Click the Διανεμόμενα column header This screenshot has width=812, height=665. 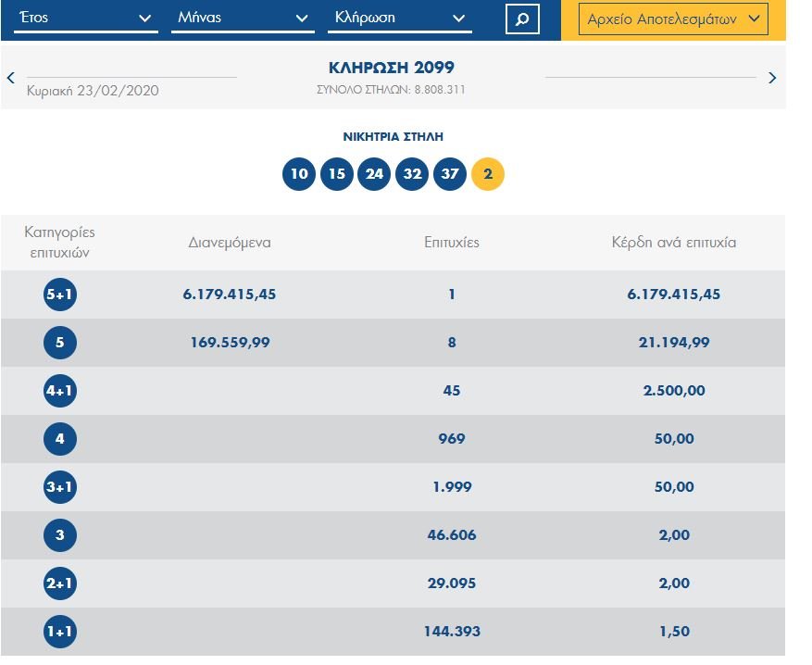(230, 243)
